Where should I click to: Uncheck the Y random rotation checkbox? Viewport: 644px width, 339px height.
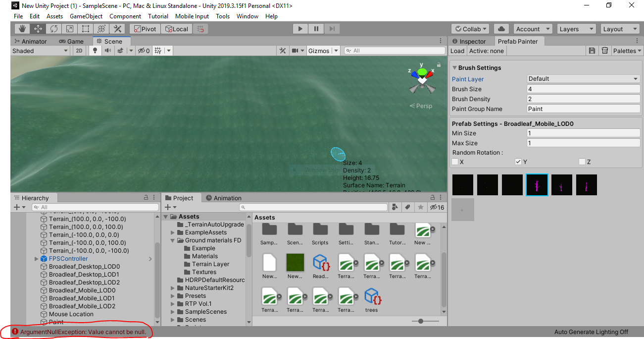click(518, 162)
